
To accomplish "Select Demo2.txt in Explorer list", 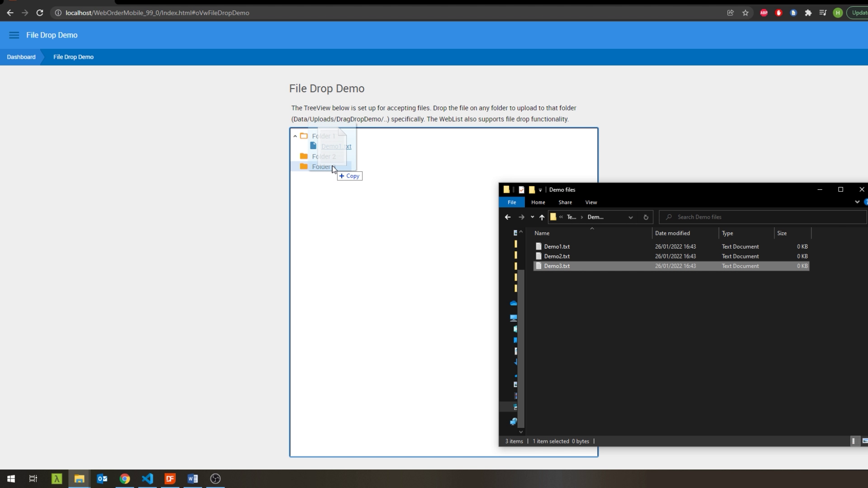I will [671, 256].
